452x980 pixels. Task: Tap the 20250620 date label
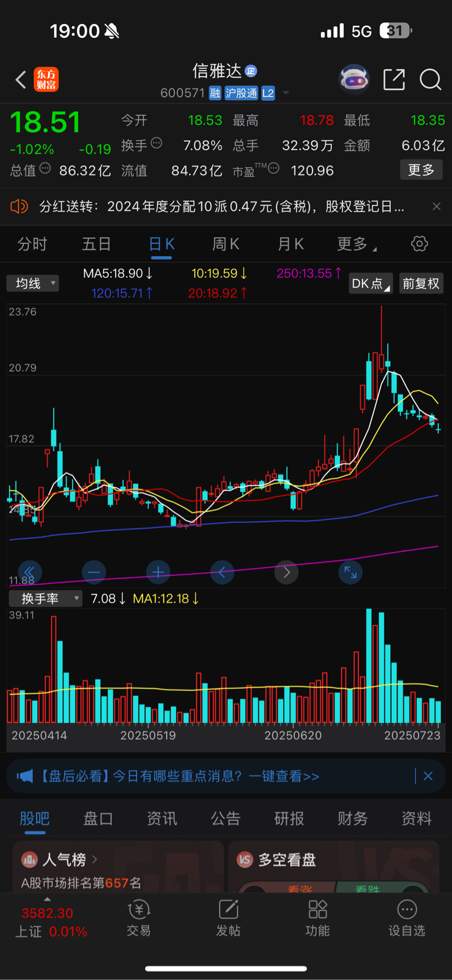[293, 735]
